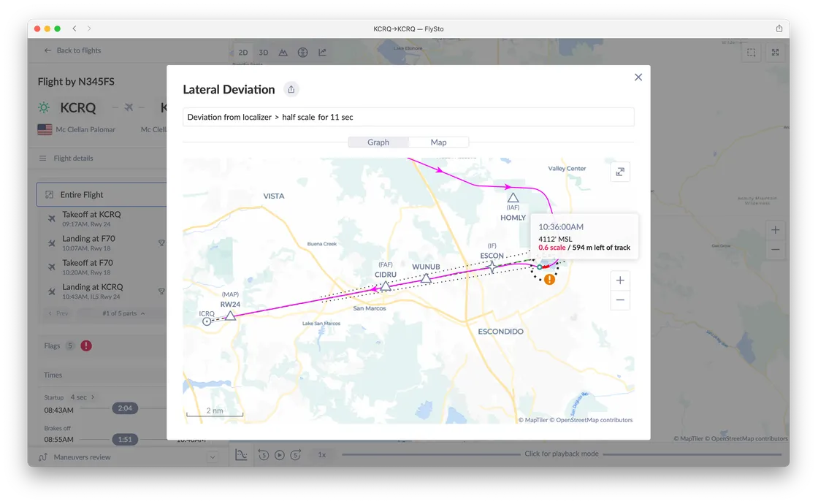Screen dimensions: 818x504
Task: Play the flight playback
Action: click(280, 455)
